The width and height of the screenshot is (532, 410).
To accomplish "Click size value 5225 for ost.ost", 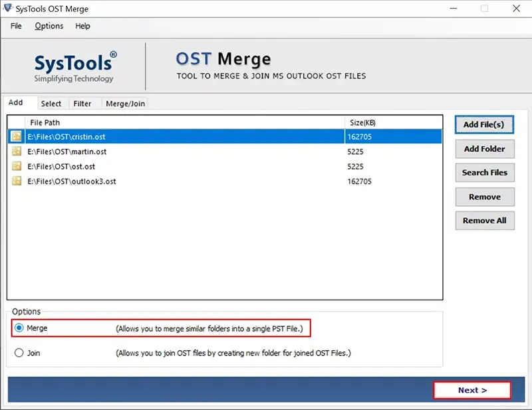I will pos(355,167).
